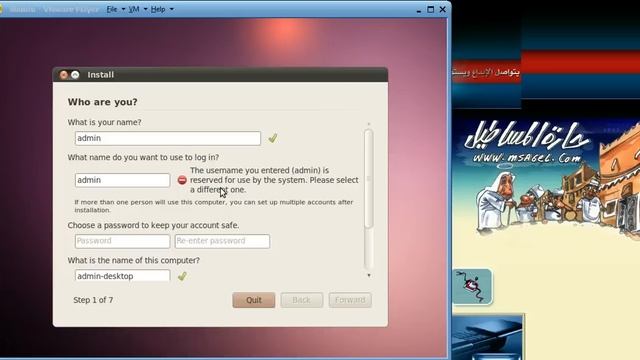Expand the File menu dropdown arrow

click(x=123, y=9)
